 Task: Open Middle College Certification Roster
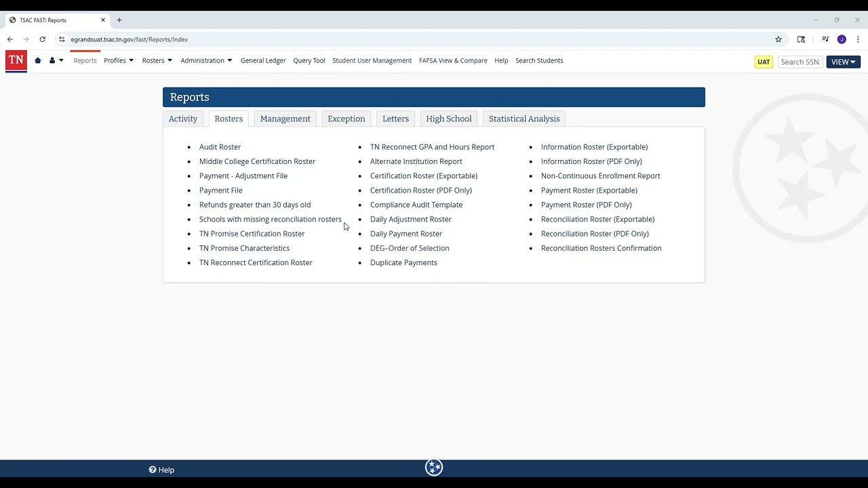coord(257,161)
